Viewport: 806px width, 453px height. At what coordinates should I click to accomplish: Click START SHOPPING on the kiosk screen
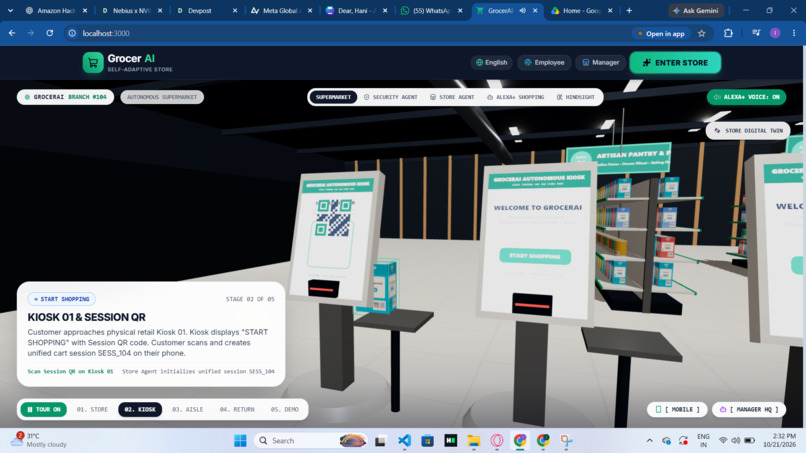[535, 256]
